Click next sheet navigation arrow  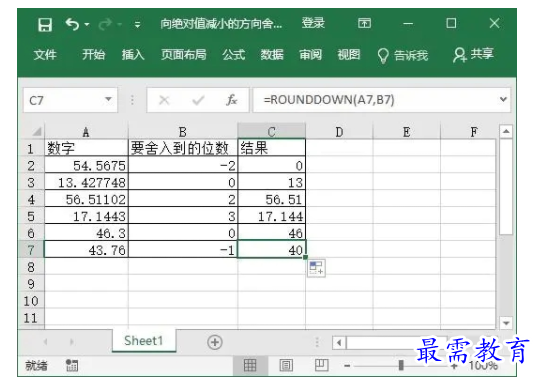coord(71,342)
